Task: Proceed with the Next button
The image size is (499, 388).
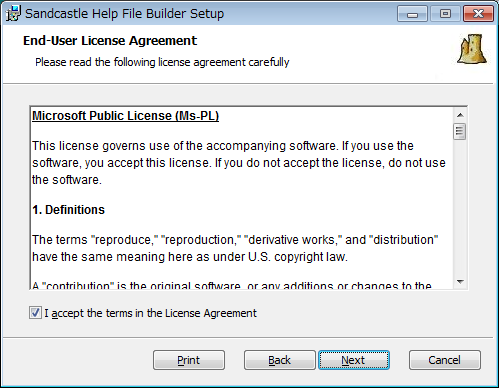Action: tap(354, 360)
